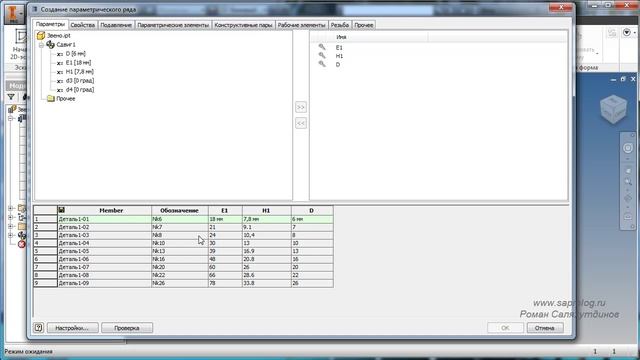Click the Прочее folder icon in tree
Viewport: 640px width, 360px height.
coord(51,98)
